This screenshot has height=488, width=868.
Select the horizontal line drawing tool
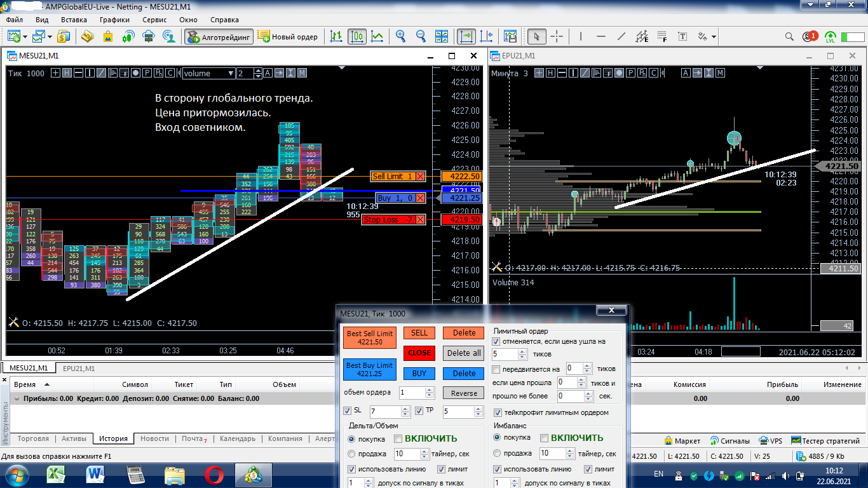[600, 36]
